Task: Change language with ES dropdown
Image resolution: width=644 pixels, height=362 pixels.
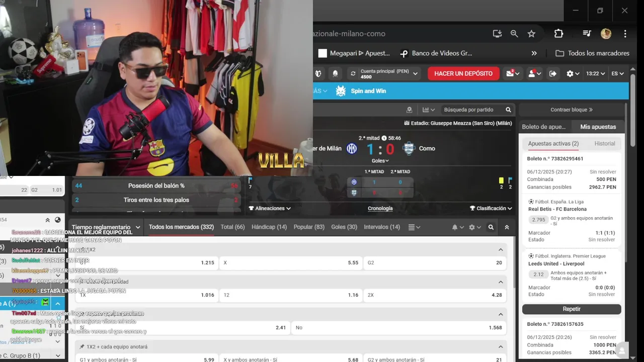Action: pyautogui.click(x=617, y=73)
